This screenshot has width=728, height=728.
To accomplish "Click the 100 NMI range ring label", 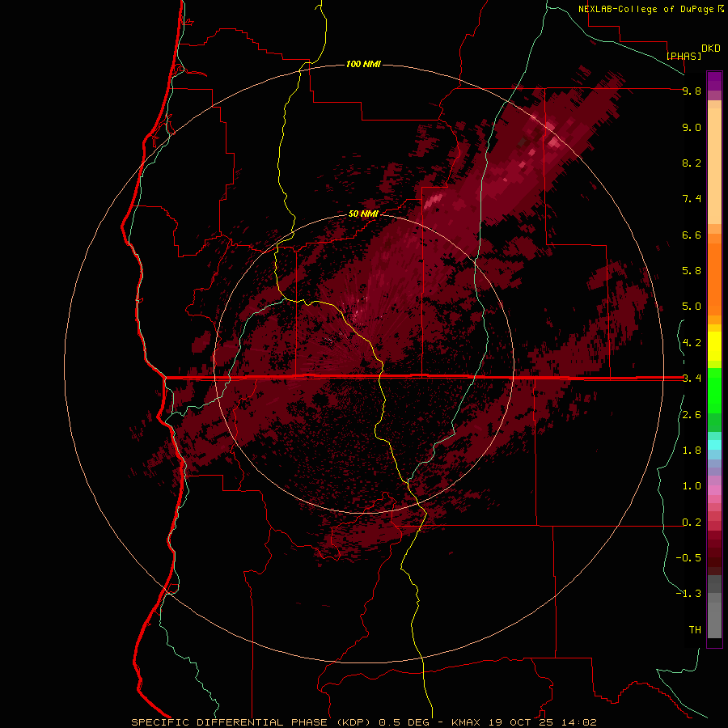I will 363,64.
